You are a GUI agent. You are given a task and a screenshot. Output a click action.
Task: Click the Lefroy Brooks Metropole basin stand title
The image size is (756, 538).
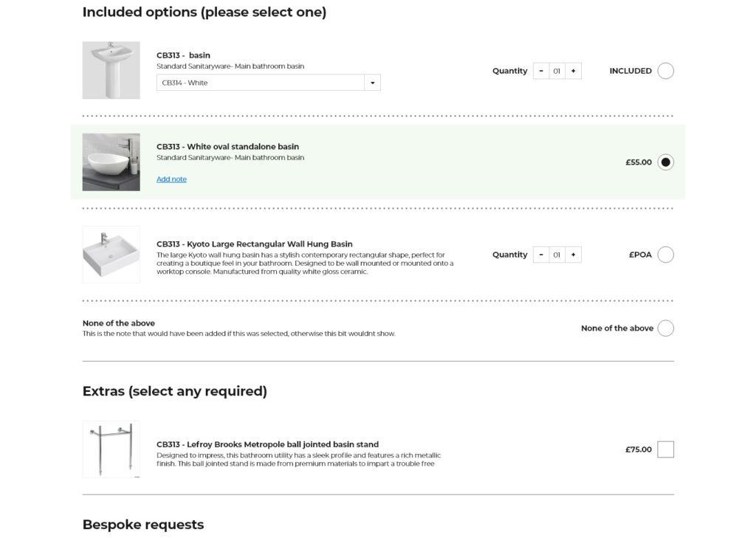pos(267,444)
